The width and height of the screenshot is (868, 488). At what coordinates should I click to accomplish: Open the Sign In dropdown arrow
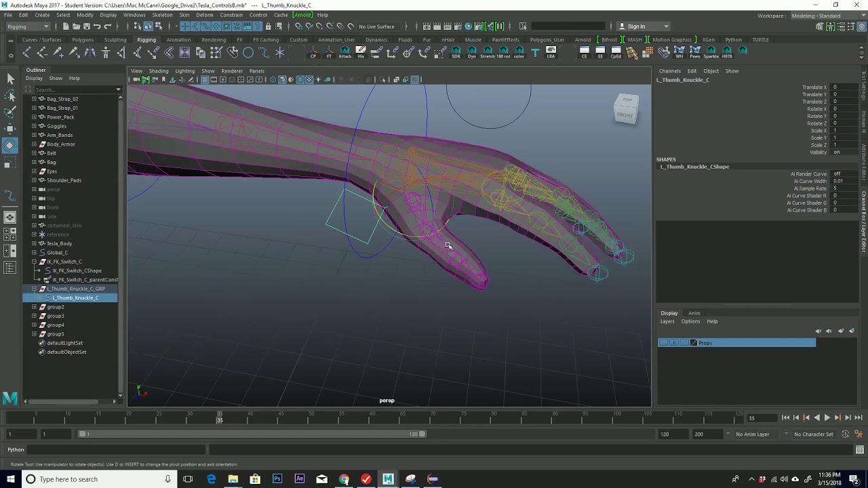click(666, 26)
